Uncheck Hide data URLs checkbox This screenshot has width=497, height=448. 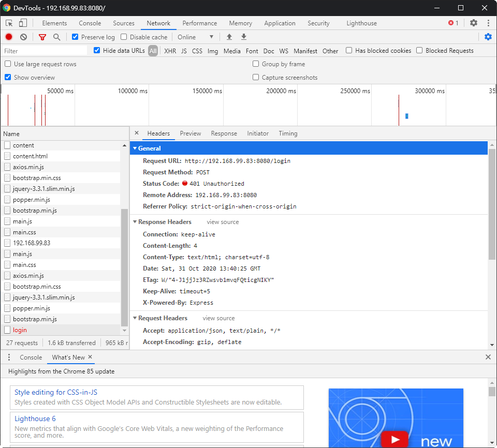click(x=97, y=50)
